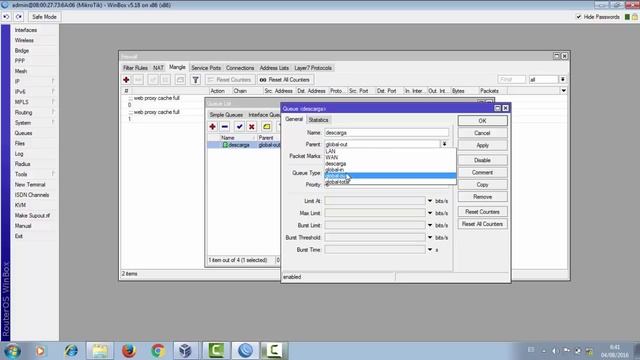Viewport: 640px width, 360px height.
Task: Open the Firewall column chooser dropdown arrow
Action: click(564, 91)
